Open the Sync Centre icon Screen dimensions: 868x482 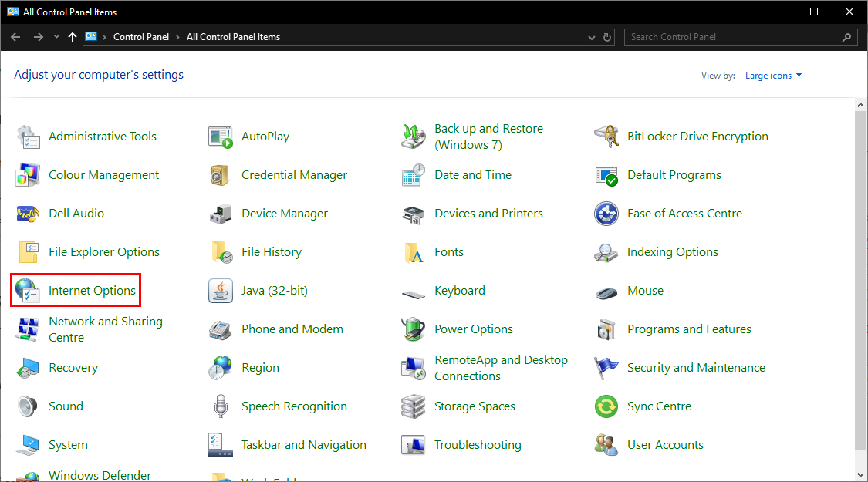[606, 406]
